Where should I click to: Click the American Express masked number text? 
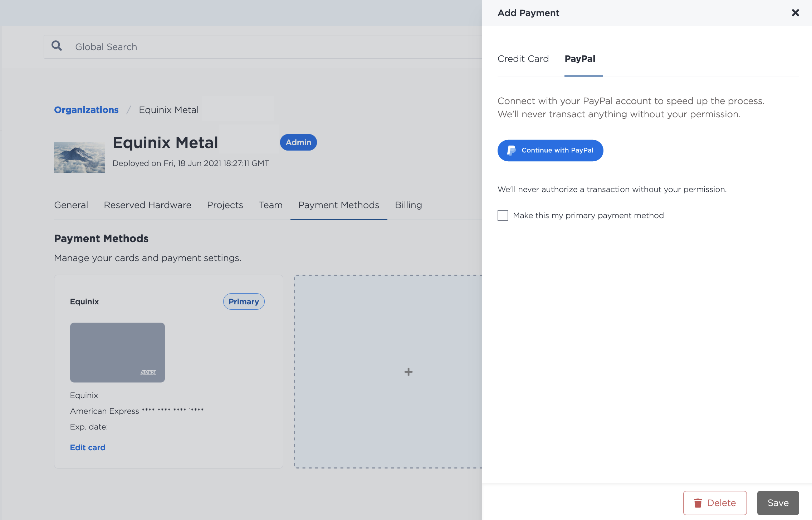[x=137, y=411]
